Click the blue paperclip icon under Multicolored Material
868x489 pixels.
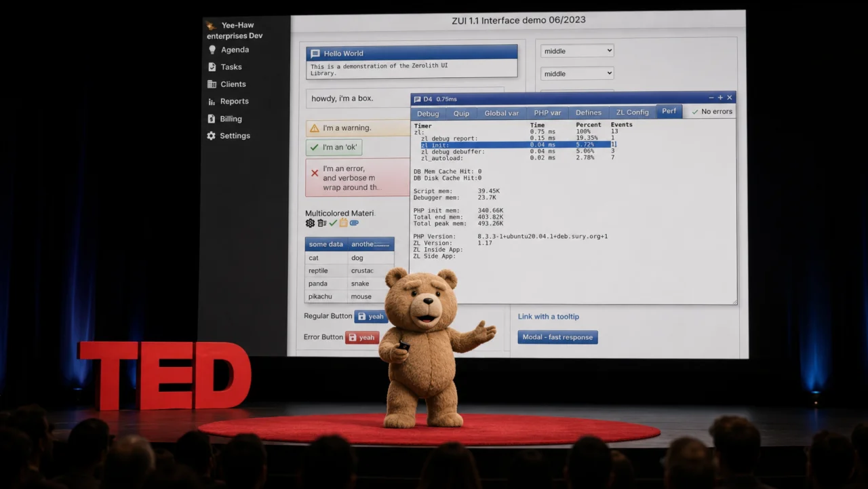click(354, 222)
